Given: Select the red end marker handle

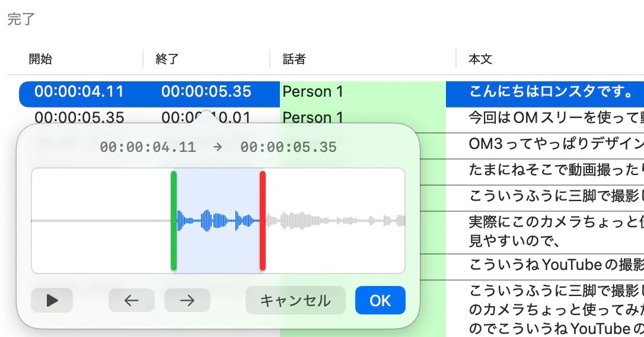Looking at the screenshot, I should (x=263, y=221).
